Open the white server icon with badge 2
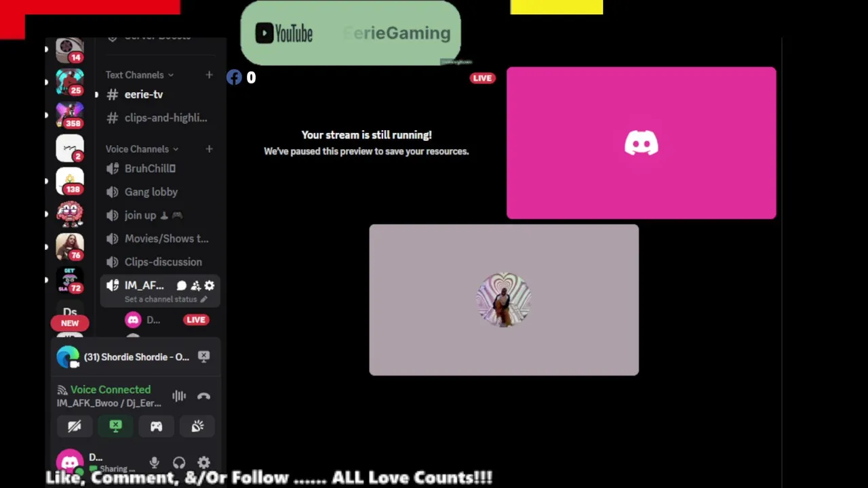Viewport: 868px width, 488px height. tap(69, 148)
